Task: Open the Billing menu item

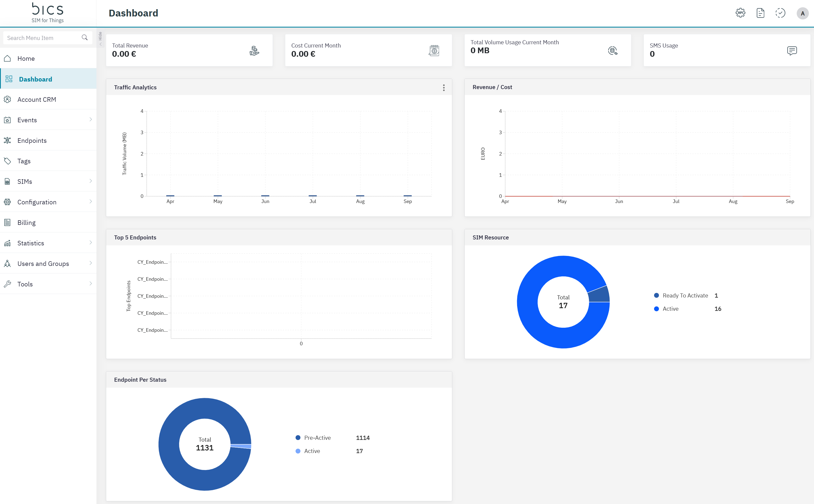Action: point(26,222)
